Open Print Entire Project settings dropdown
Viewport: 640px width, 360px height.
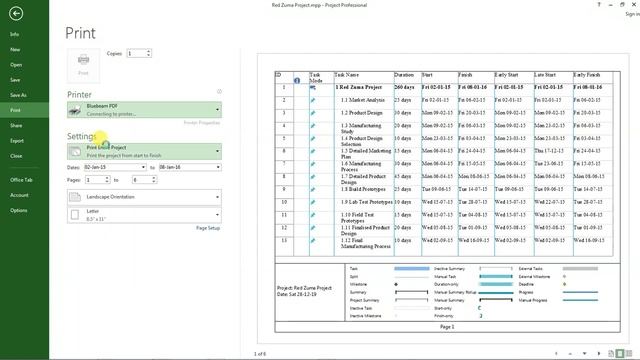(144, 151)
